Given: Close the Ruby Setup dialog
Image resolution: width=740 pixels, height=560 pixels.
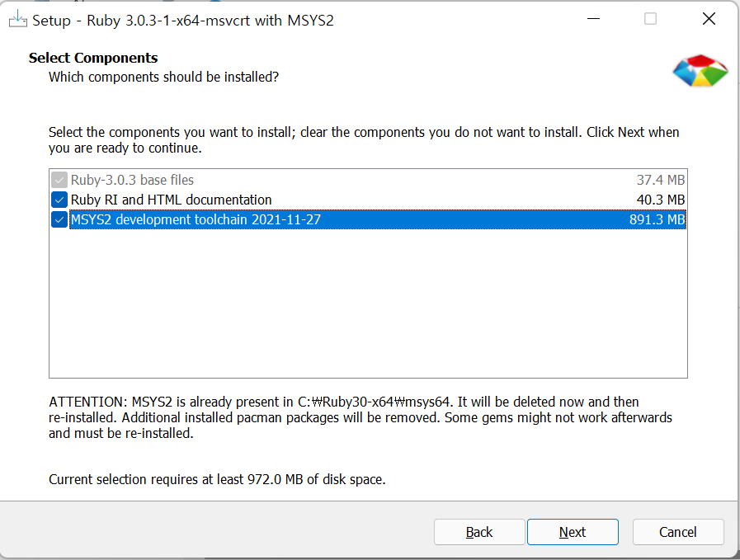Looking at the screenshot, I should [709, 19].
